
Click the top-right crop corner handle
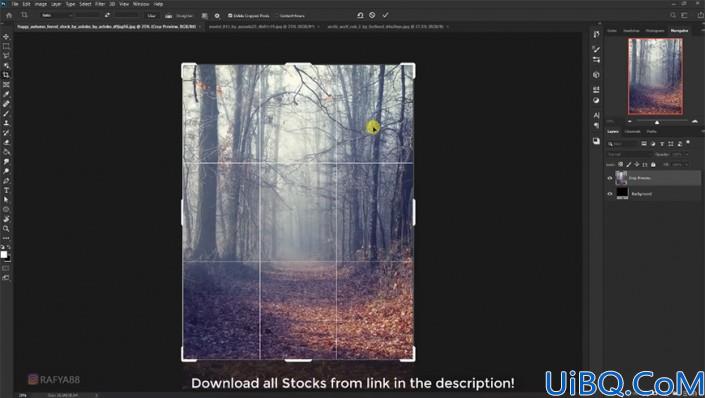409,70
